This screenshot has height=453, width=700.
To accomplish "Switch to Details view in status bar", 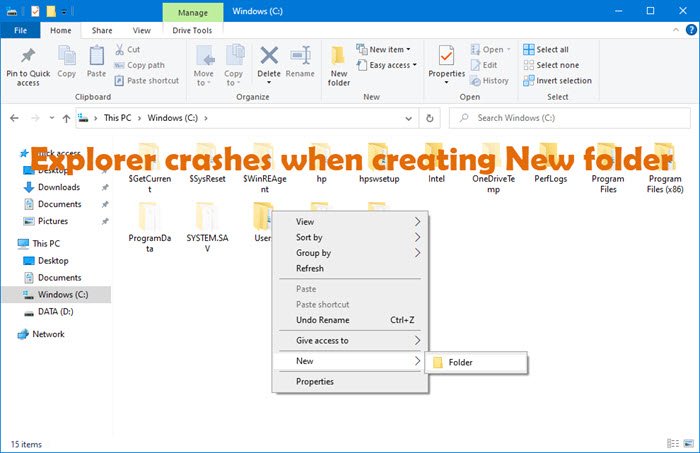I will pyautogui.click(x=673, y=444).
